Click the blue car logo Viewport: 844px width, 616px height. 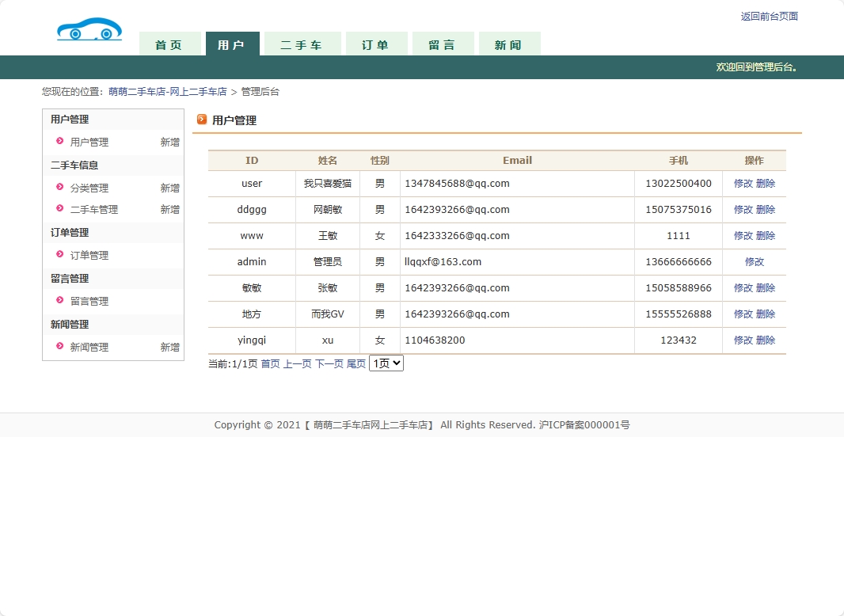pyautogui.click(x=89, y=30)
